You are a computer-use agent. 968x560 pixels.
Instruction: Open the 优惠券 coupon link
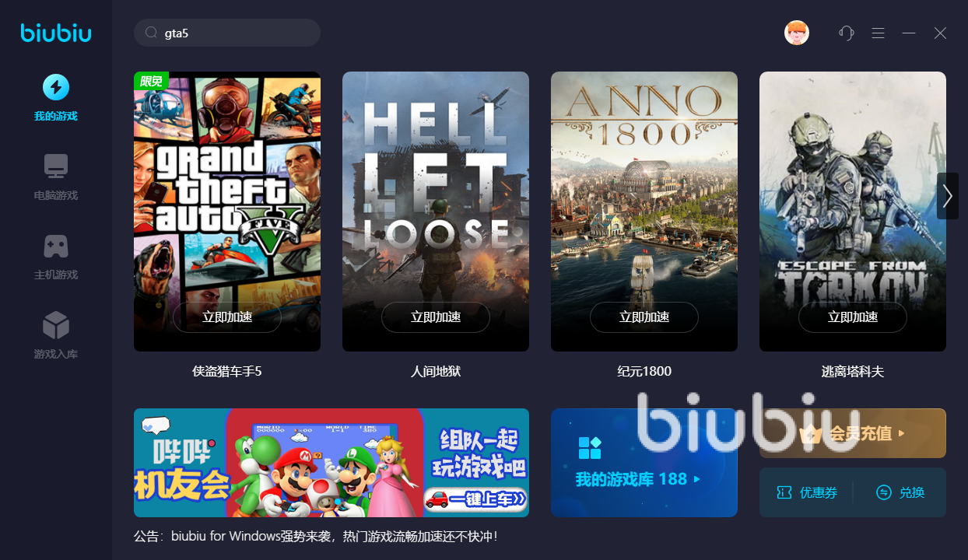click(x=807, y=492)
